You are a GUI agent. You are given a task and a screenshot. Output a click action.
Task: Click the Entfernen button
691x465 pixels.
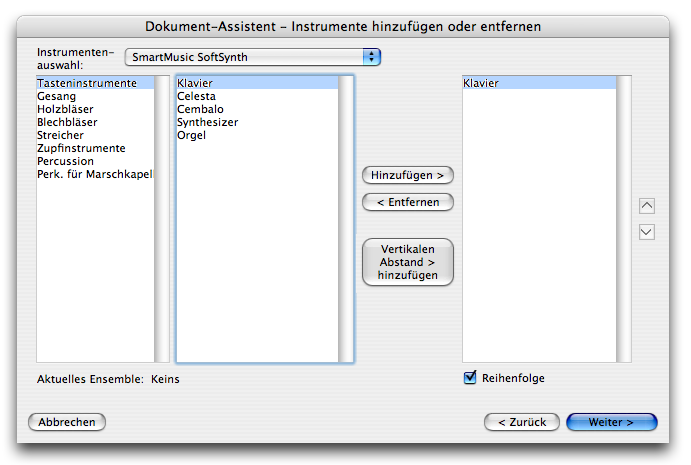pos(407,202)
